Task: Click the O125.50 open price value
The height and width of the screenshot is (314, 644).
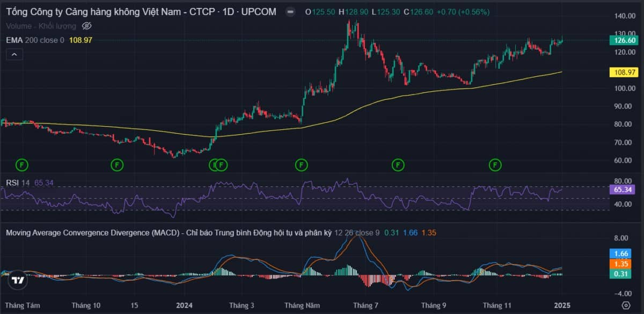Action: pos(320,12)
